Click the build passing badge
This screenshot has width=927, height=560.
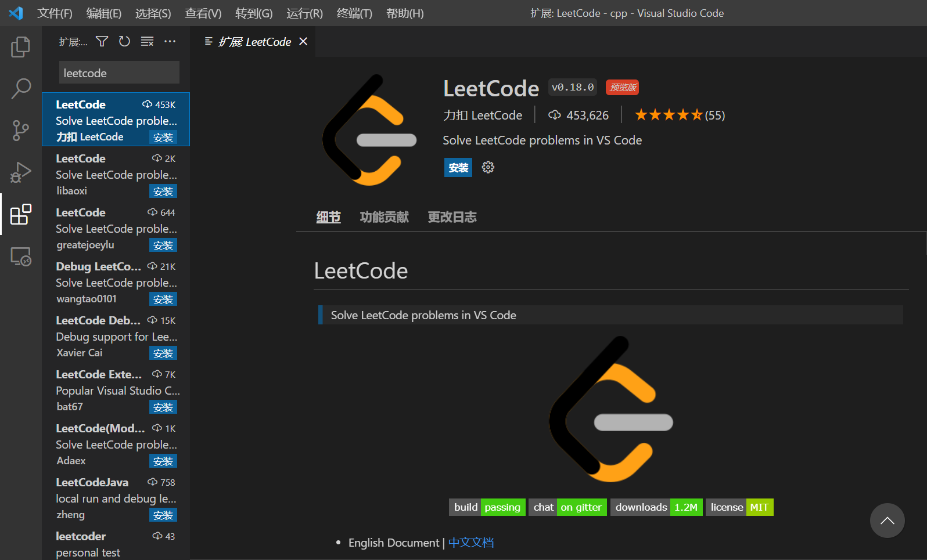coord(487,507)
